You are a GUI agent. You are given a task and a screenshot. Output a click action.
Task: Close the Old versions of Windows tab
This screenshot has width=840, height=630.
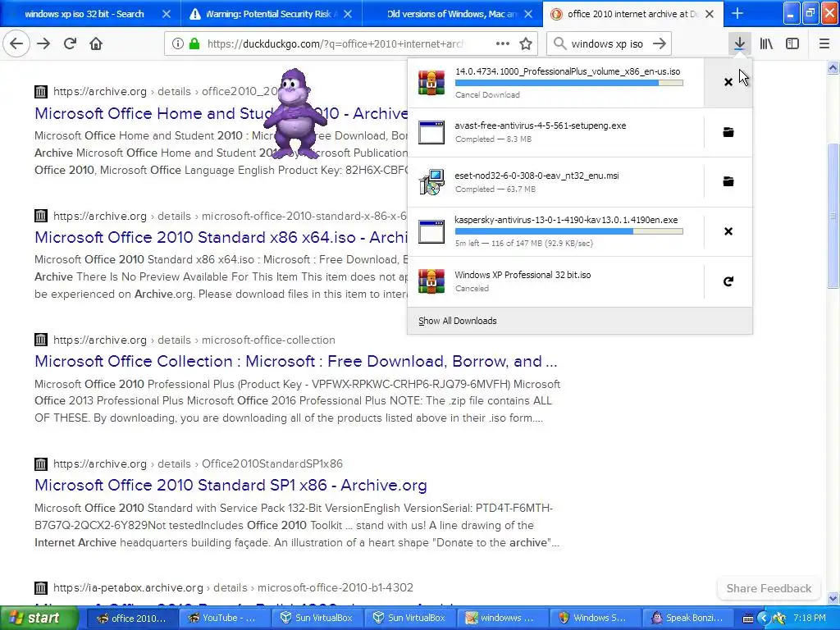[x=528, y=14]
